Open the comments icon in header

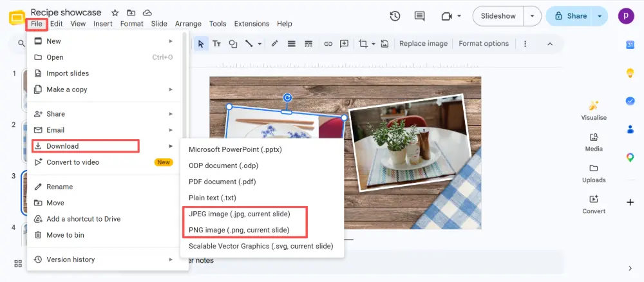coord(419,16)
